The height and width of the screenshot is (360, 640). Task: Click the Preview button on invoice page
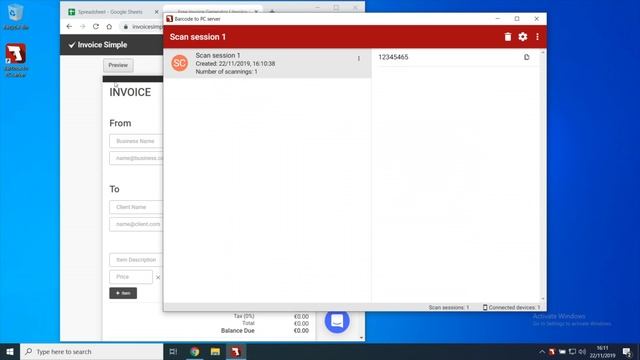118,65
